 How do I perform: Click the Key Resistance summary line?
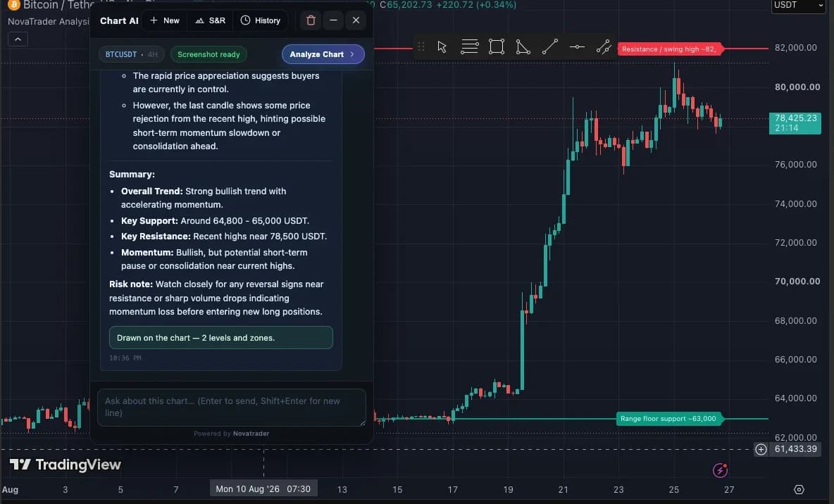coord(224,236)
